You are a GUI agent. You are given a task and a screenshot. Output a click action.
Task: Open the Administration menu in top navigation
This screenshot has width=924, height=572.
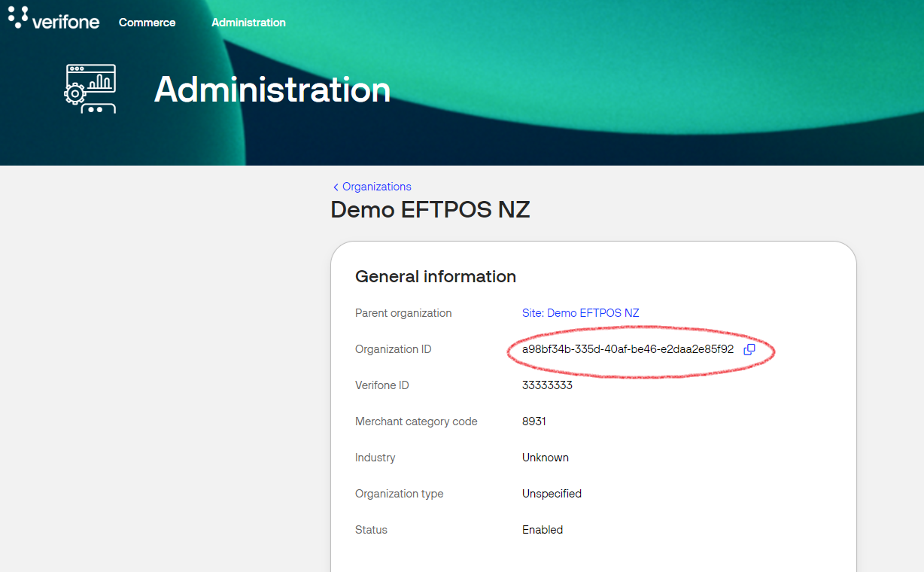248,23
